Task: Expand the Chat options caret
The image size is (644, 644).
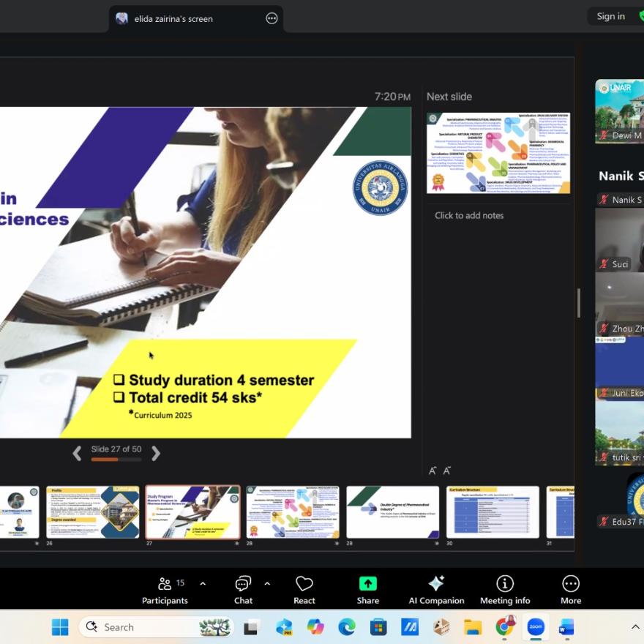Action: coord(267,583)
